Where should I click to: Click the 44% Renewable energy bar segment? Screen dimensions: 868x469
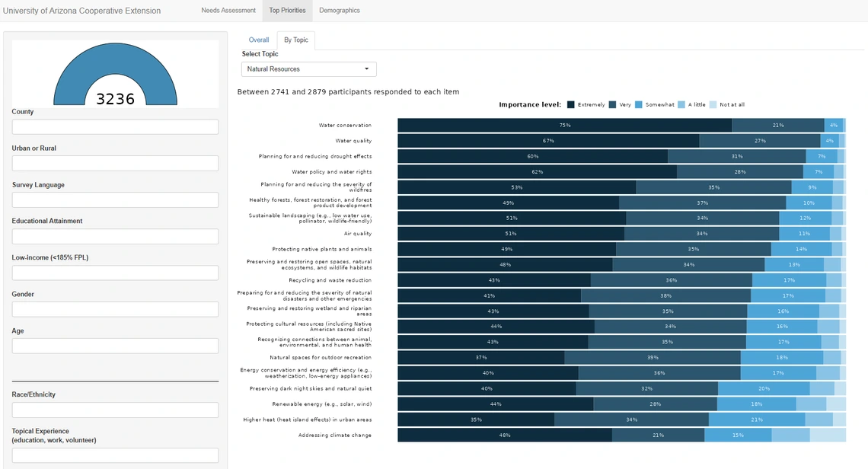496,404
